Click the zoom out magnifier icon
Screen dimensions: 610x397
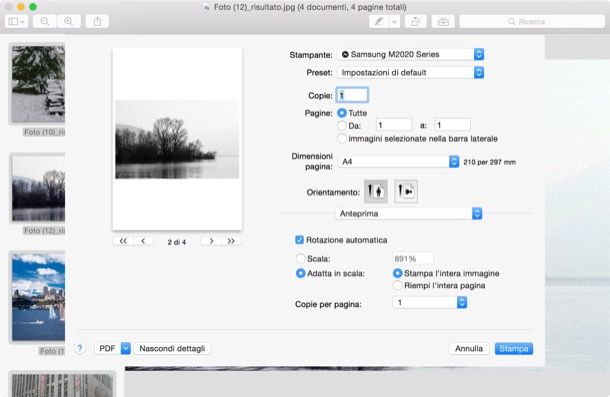coord(45,21)
